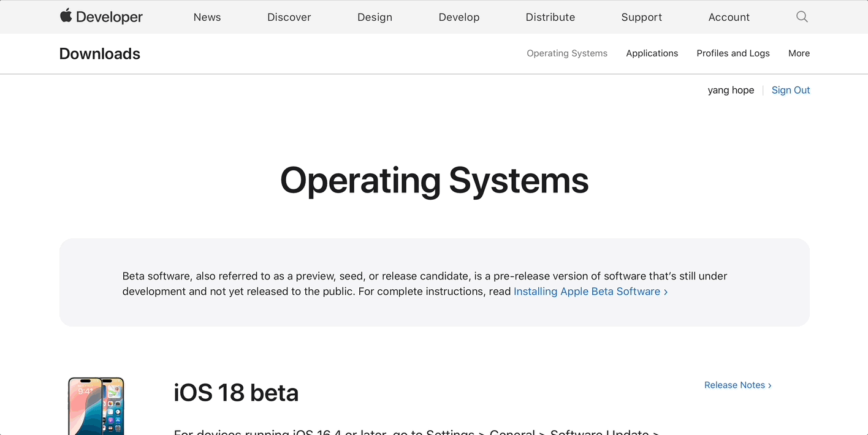Open the Account menu item

(x=729, y=17)
